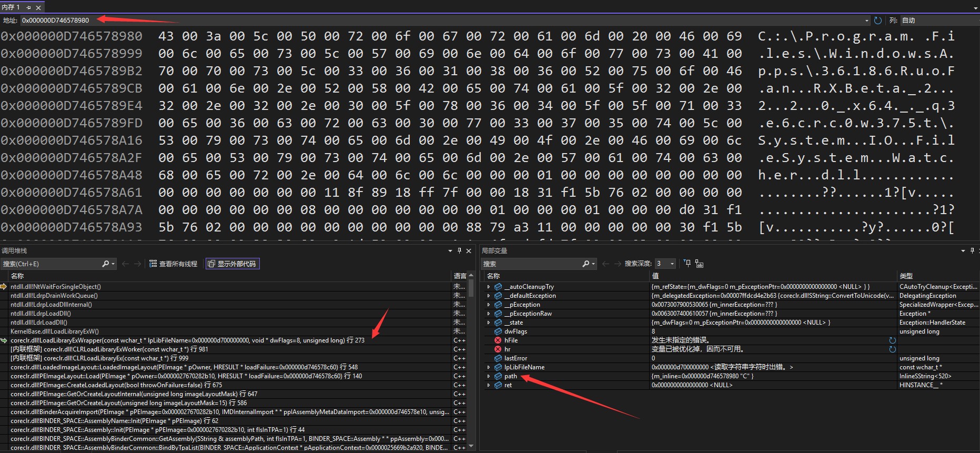Click the back arrow in Locals search
Image resolution: width=980 pixels, height=453 pixels.
point(605,264)
